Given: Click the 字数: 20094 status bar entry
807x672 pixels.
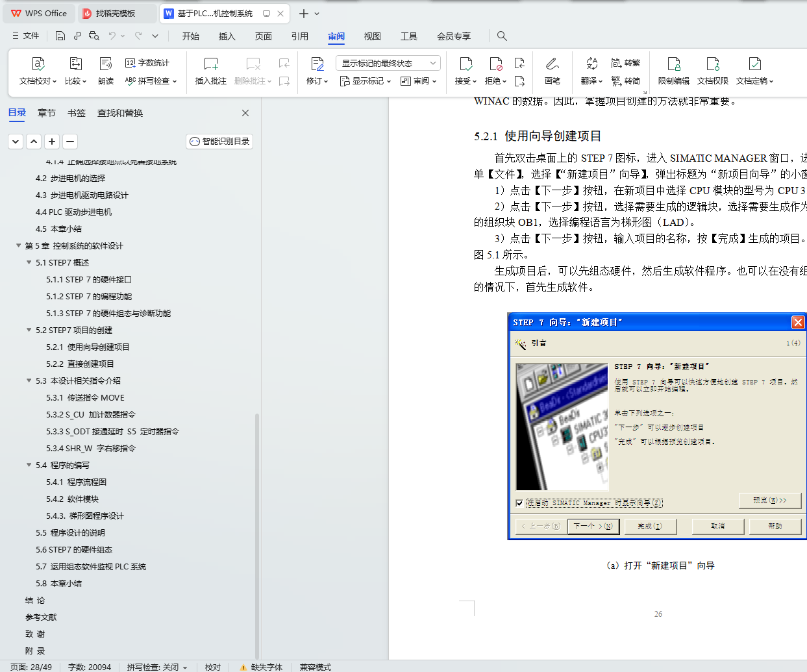Looking at the screenshot, I should pyautogui.click(x=90, y=667).
